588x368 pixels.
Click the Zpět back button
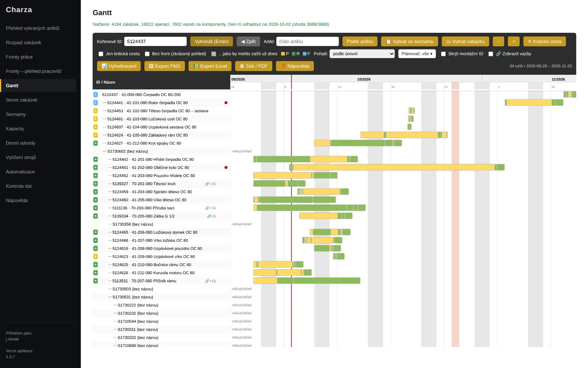(x=248, y=41)
